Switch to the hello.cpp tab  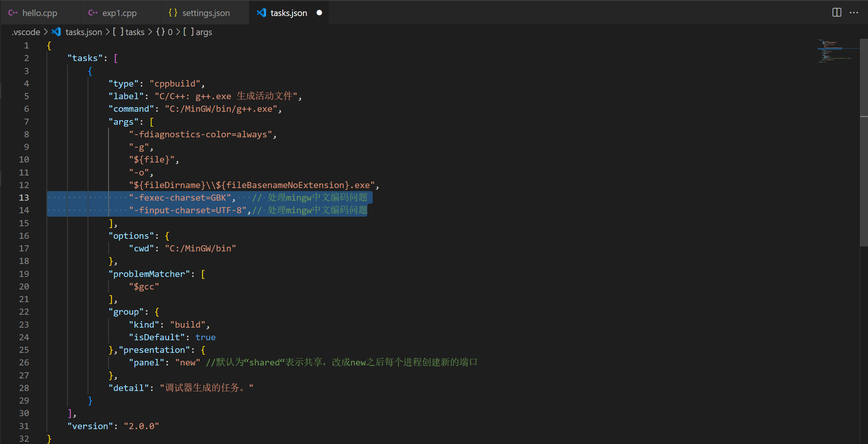point(40,13)
